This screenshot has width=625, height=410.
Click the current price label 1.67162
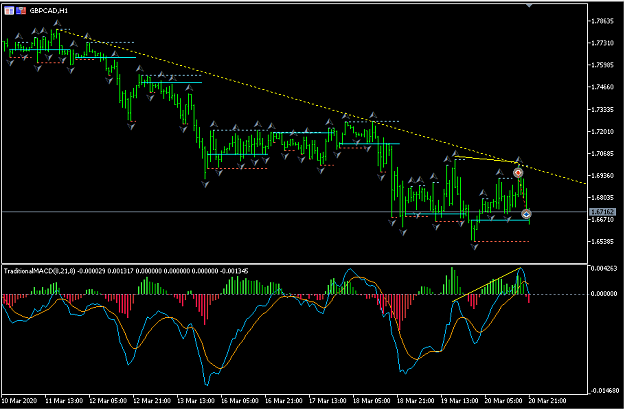pos(602,212)
